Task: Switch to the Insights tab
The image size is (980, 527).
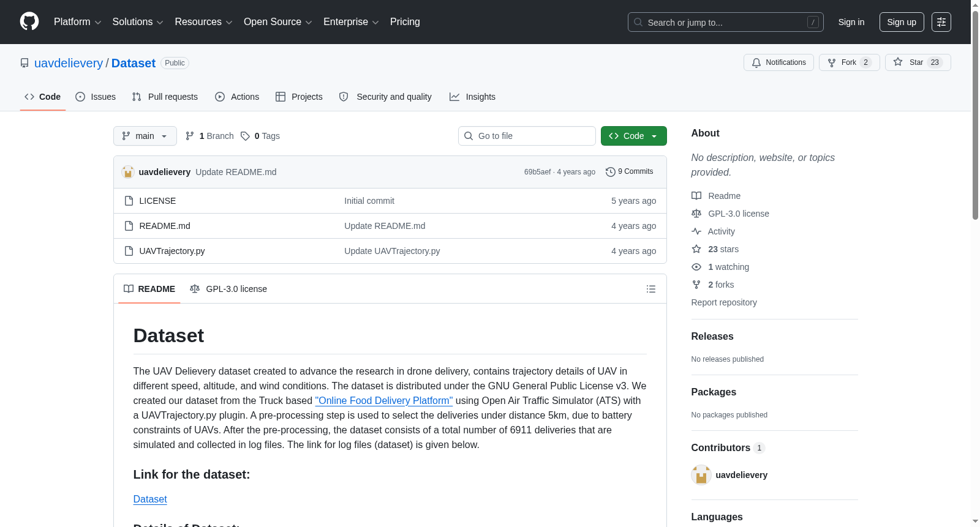Action: (x=472, y=97)
